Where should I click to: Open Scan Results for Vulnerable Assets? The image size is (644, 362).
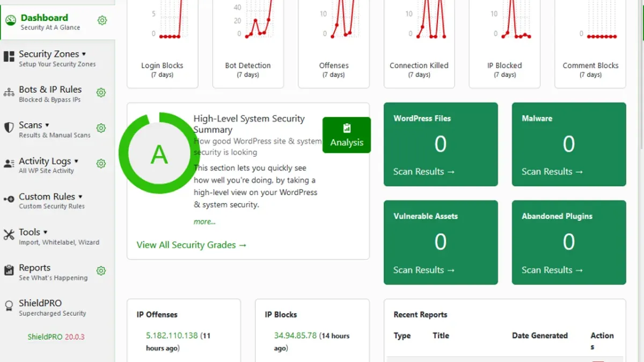point(424,270)
